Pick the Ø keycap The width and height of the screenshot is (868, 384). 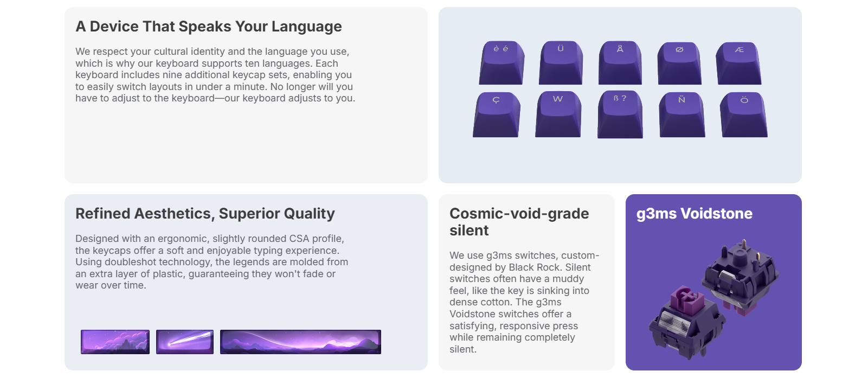point(679,63)
